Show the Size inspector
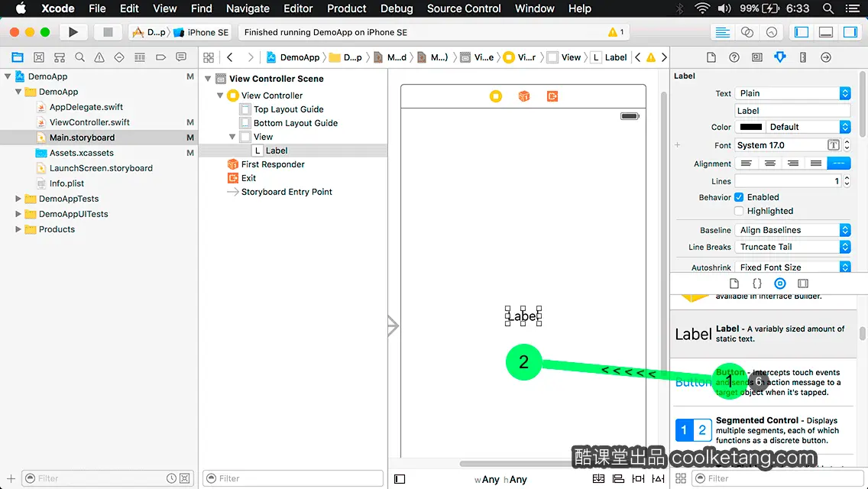The image size is (868, 489). [x=803, y=57]
